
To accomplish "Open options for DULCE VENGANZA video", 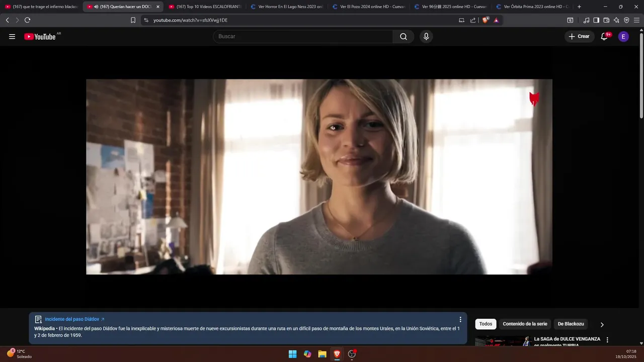I will point(607,340).
